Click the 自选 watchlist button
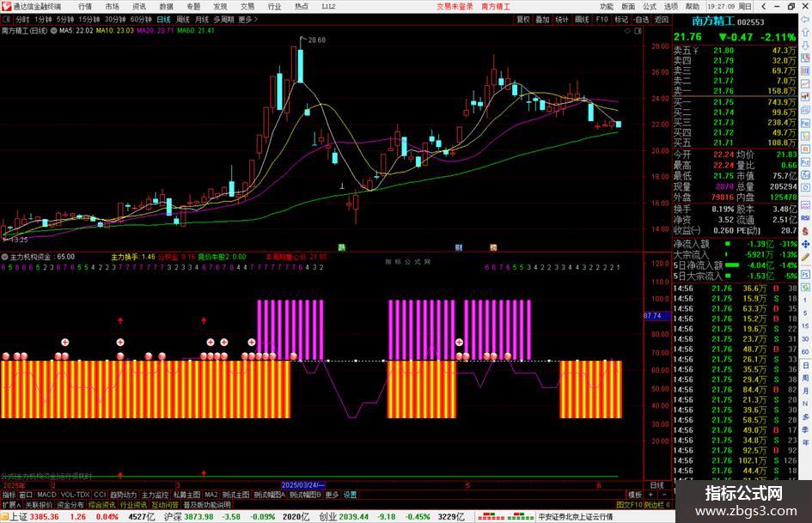Image resolution: width=812 pixels, height=523 pixels. pos(642,20)
